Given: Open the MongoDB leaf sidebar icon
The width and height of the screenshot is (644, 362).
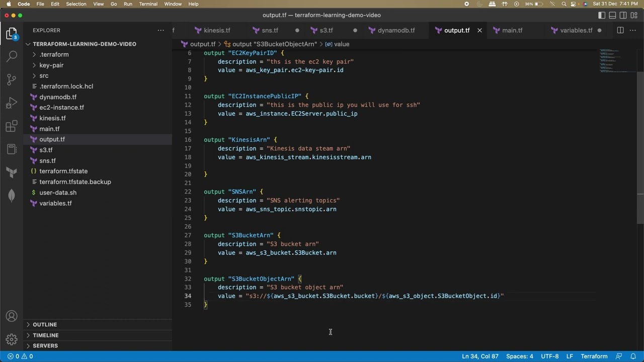Looking at the screenshot, I should point(12,196).
